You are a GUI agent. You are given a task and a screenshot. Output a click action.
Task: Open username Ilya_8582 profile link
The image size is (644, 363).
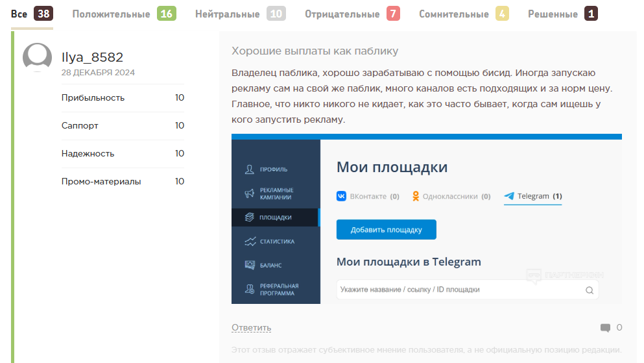pyautogui.click(x=92, y=57)
